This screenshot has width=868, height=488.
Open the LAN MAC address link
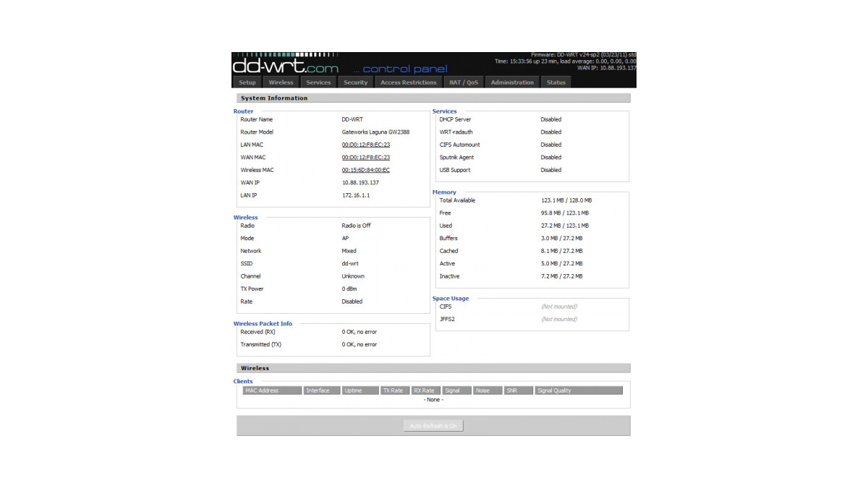coord(365,145)
